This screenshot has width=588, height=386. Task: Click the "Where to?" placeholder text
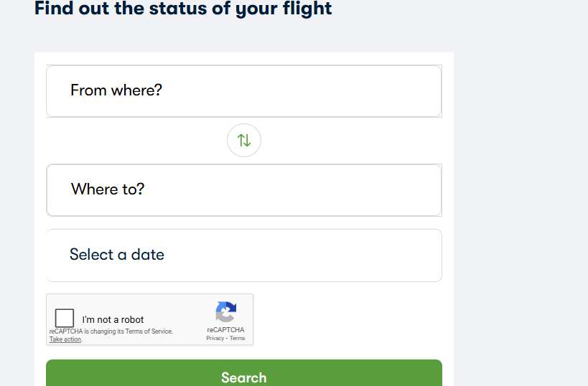[x=108, y=189]
